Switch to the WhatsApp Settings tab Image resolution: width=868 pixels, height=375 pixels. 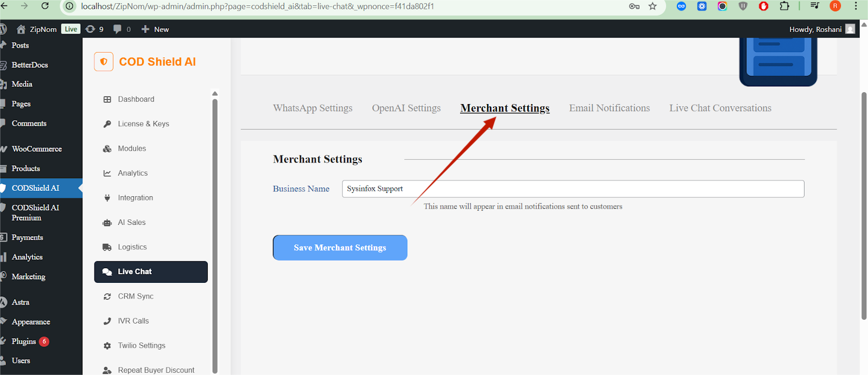[312, 108]
